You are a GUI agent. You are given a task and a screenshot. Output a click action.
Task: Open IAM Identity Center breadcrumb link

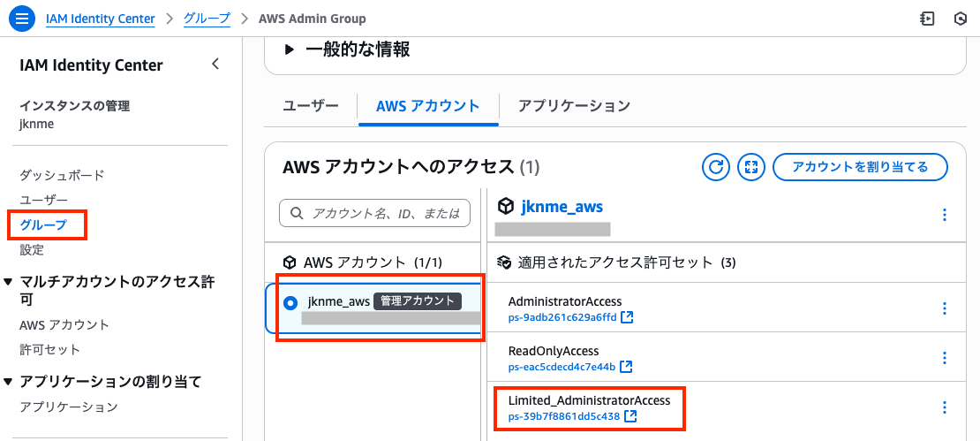click(x=100, y=19)
